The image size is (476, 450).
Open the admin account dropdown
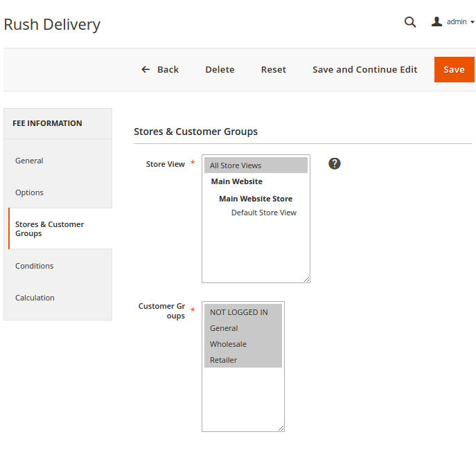click(453, 22)
